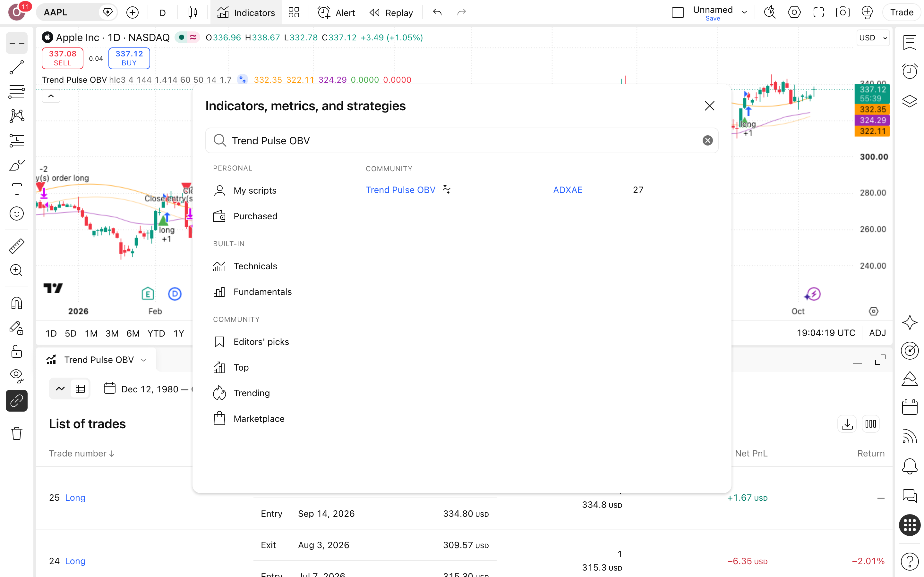Toggle ADJ price adjustment
The width and height of the screenshot is (924, 577).
point(877,333)
